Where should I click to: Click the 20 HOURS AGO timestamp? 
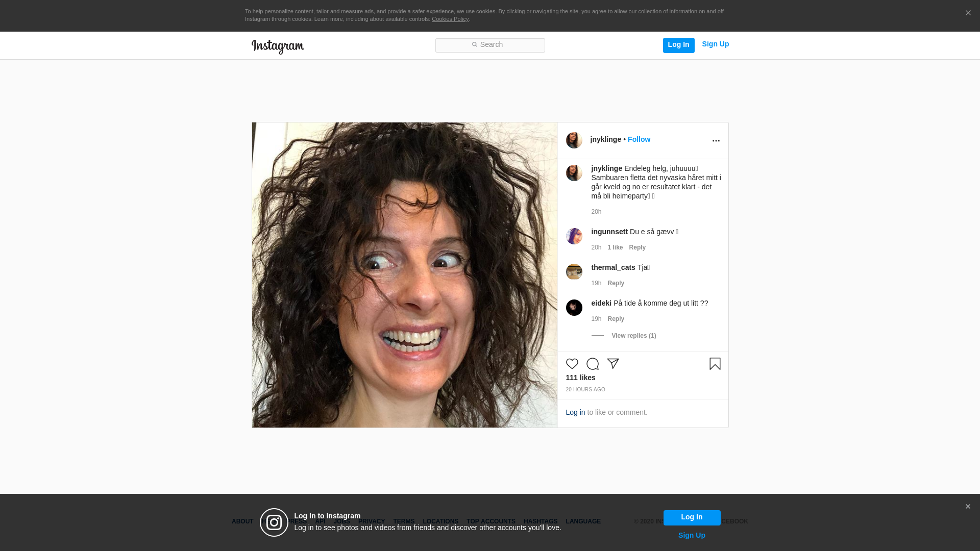585,390
